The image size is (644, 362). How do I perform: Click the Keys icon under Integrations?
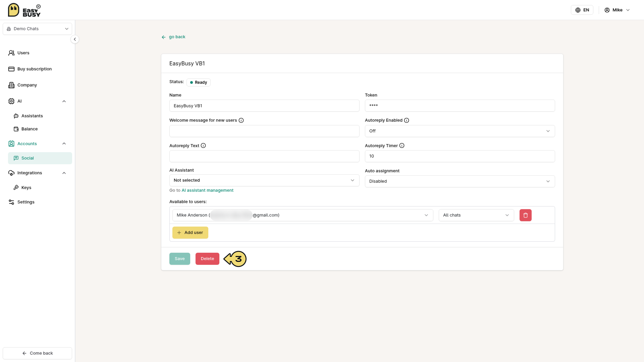[16, 188]
